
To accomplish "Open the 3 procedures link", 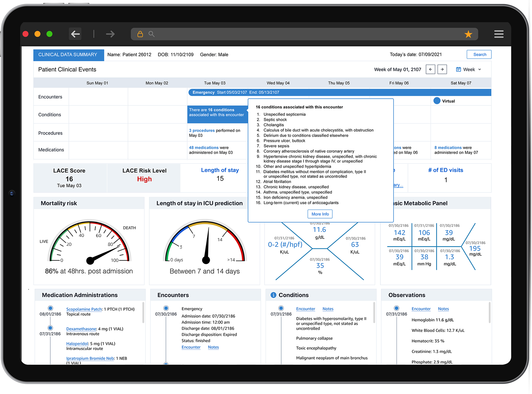I will [202, 131].
